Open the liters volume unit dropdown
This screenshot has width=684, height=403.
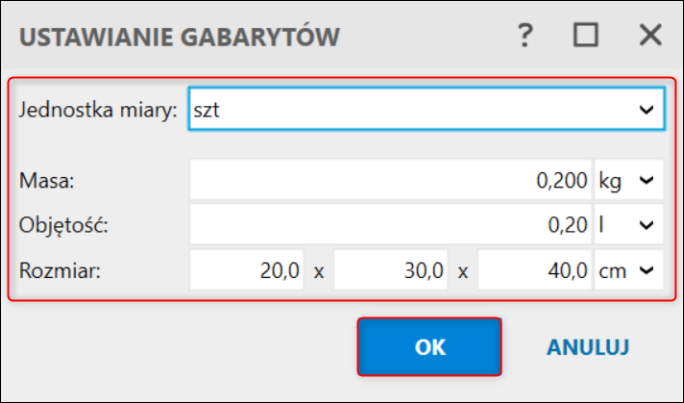[x=629, y=225]
